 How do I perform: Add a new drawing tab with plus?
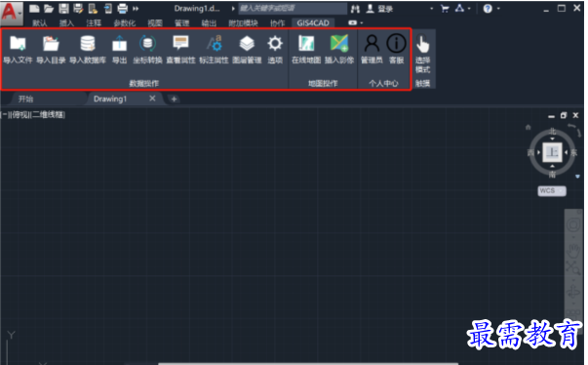coord(174,99)
